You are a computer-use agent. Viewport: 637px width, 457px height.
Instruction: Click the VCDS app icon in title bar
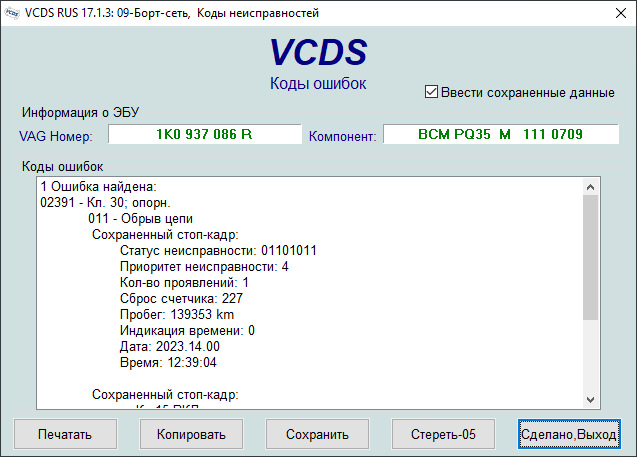(12, 13)
